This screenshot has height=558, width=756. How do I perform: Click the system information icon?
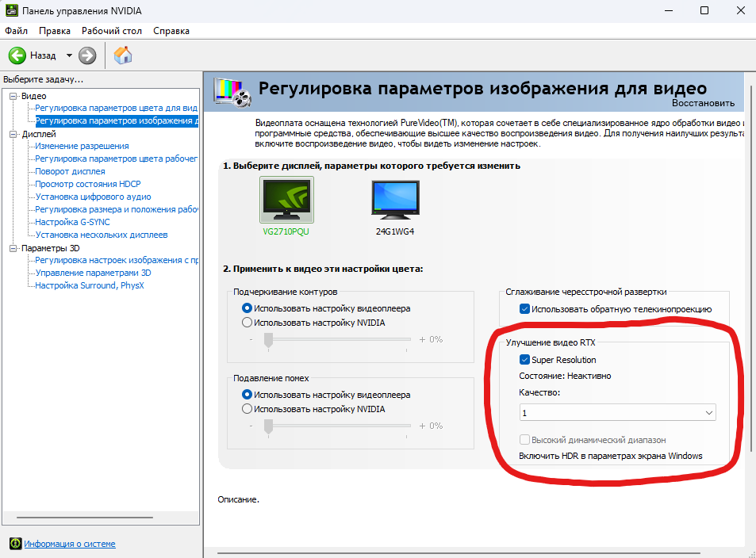15,544
